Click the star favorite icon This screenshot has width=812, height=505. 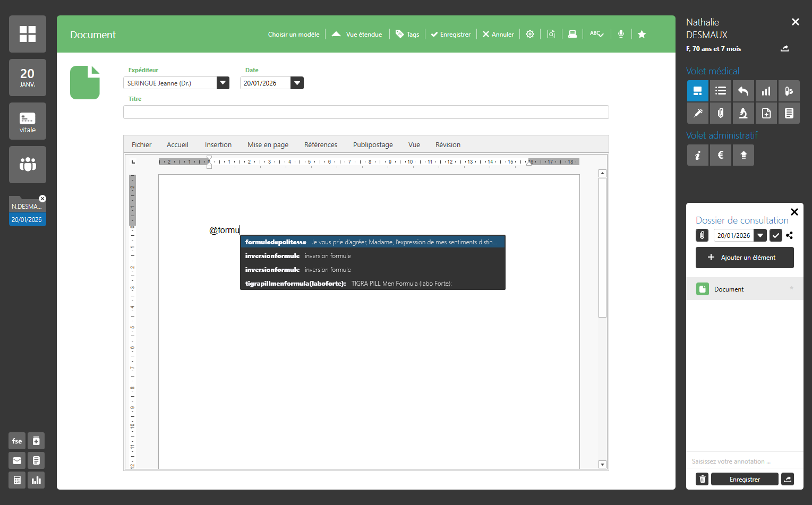pos(642,34)
